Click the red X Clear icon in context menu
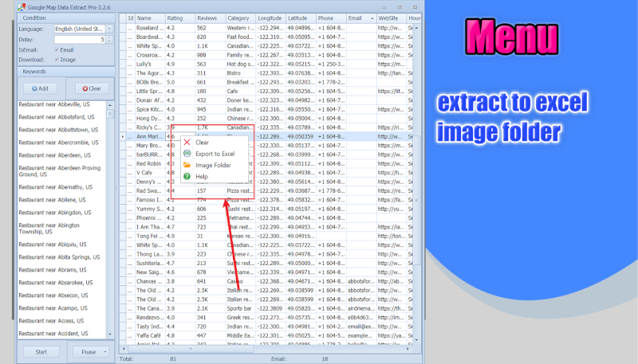638x364 pixels. (x=187, y=143)
